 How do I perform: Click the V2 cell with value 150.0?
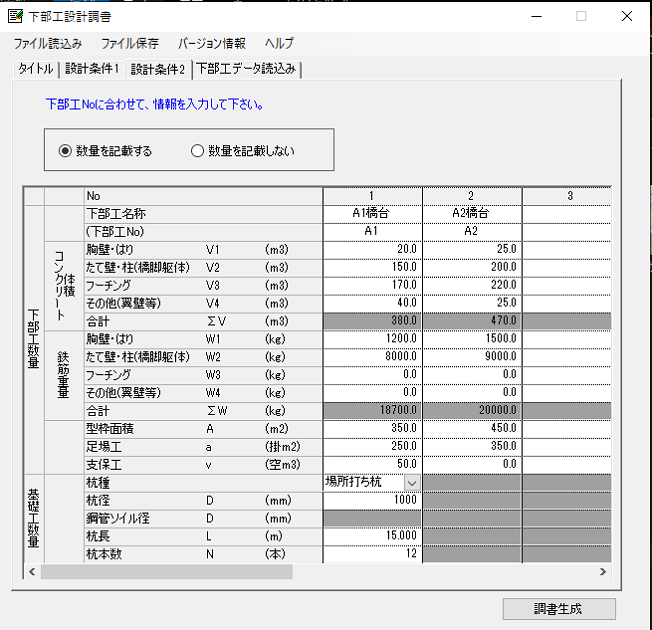pyautogui.click(x=373, y=267)
